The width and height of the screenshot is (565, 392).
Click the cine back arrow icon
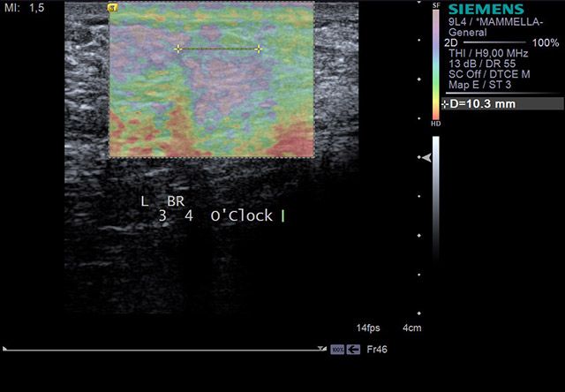tap(354, 350)
